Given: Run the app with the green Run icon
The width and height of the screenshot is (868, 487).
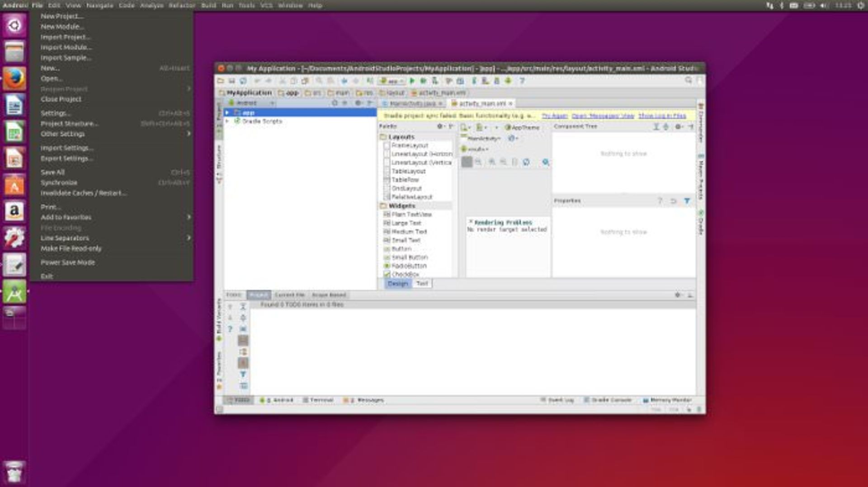Looking at the screenshot, I should tap(412, 81).
